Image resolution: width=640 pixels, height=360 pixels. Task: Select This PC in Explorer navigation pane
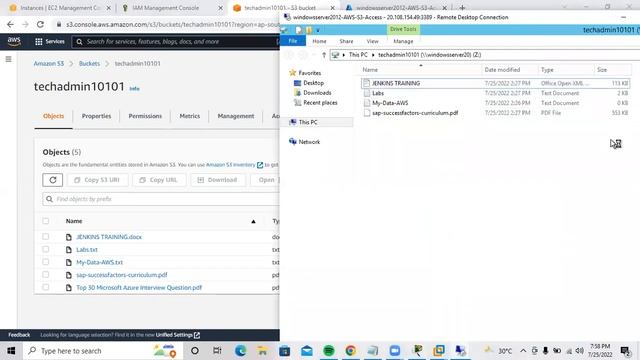(x=308, y=122)
